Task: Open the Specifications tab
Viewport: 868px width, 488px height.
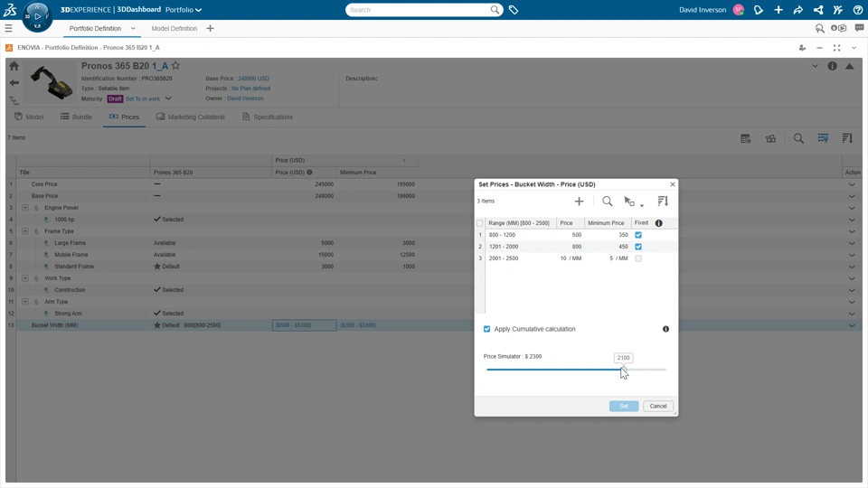Action: (268, 117)
